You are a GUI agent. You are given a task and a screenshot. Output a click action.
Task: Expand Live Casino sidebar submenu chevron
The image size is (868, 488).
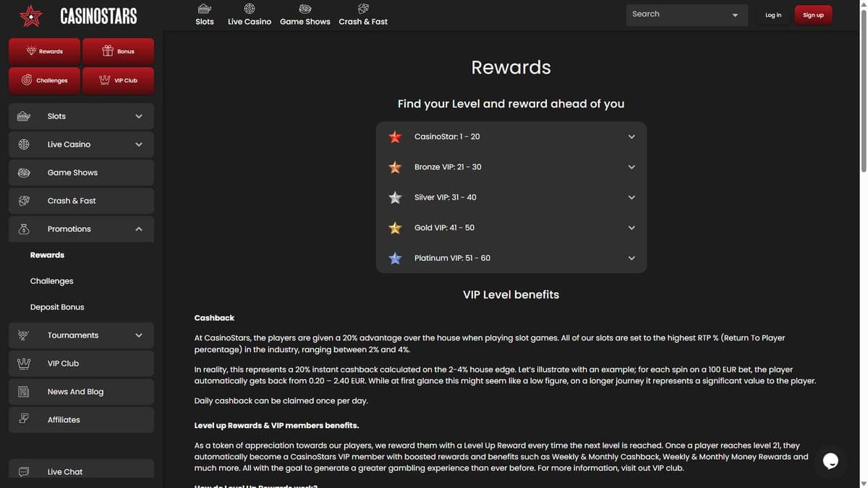click(x=139, y=144)
